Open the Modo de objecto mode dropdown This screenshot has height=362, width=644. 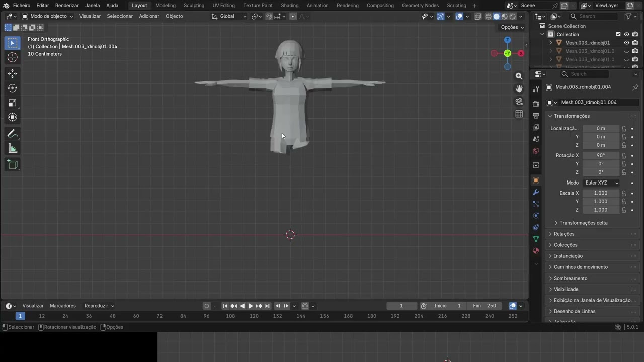pos(47,16)
